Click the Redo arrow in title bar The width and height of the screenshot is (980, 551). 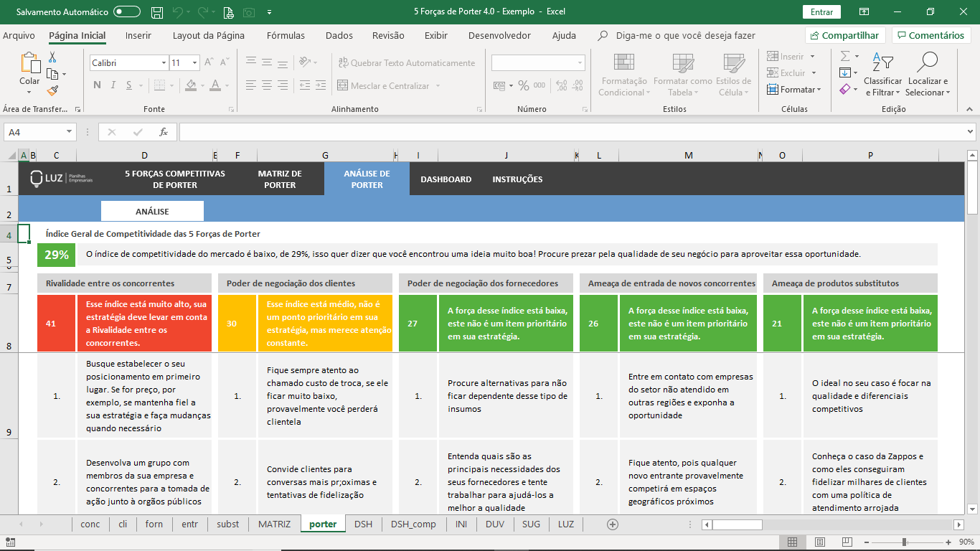(203, 12)
